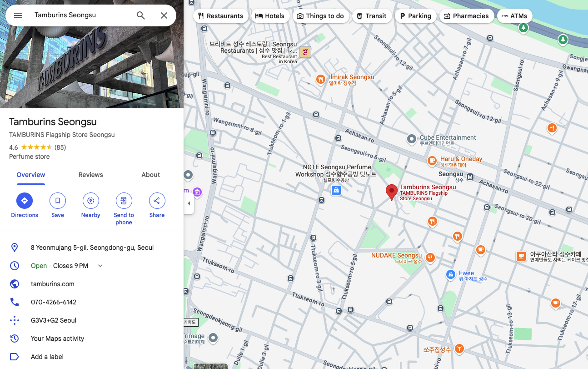Open the NUDAKE Seongsu restaurant marker
This screenshot has width=588, height=369.
[x=430, y=258]
